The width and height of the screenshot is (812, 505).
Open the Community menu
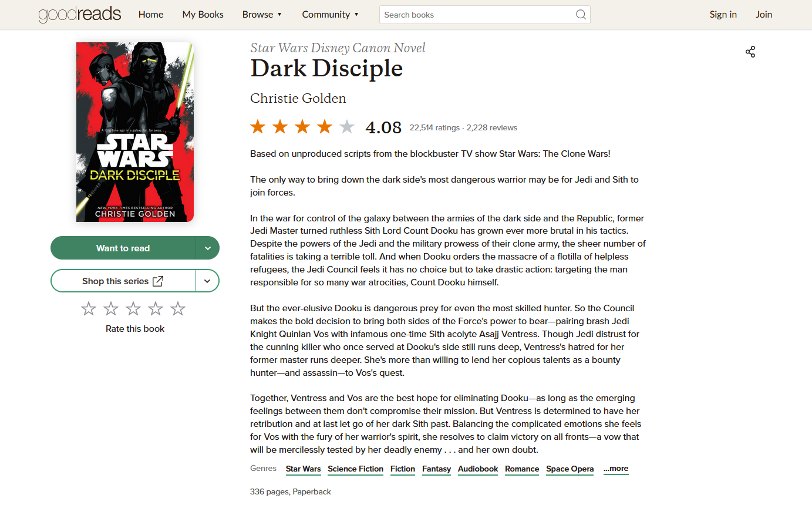pos(330,14)
